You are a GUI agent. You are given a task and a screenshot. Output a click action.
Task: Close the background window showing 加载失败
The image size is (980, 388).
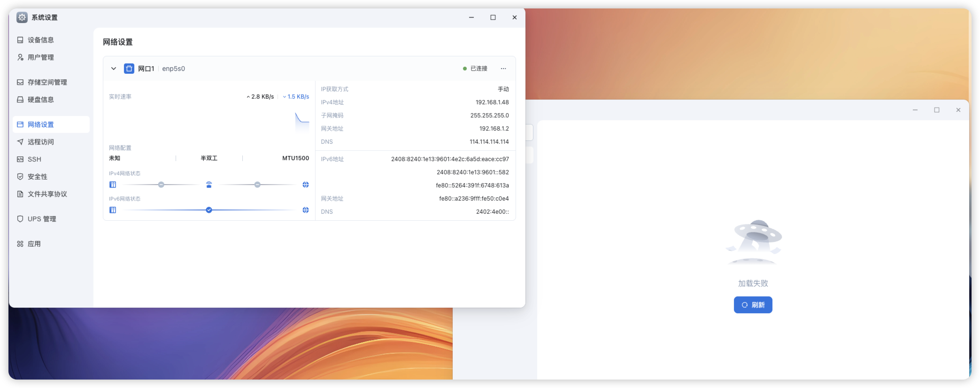(958, 110)
